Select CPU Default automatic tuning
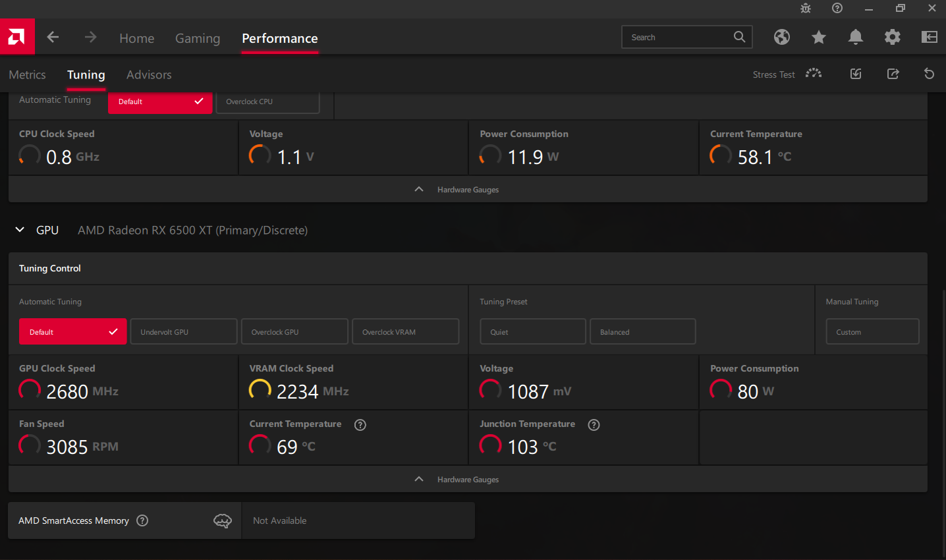 (x=160, y=102)
